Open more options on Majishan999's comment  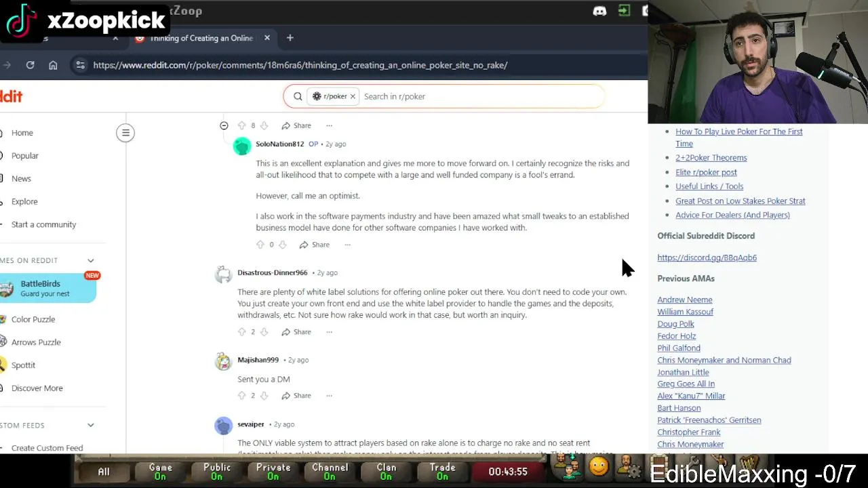click(329, 396)
